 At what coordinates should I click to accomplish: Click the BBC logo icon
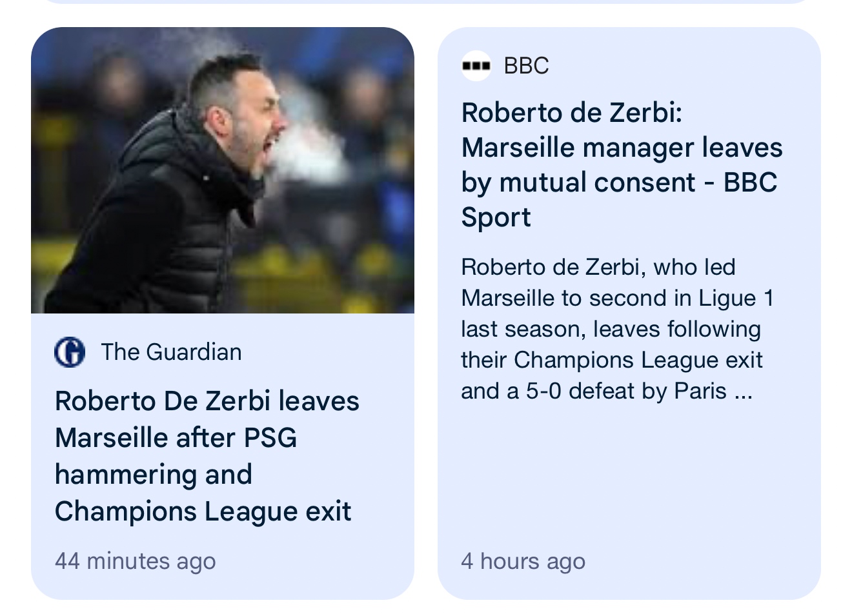click(476, 66)
